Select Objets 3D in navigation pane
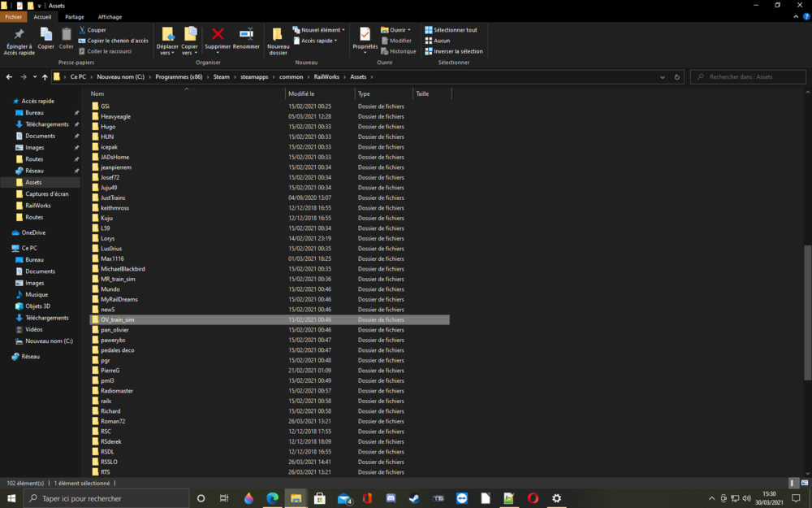 38,306
